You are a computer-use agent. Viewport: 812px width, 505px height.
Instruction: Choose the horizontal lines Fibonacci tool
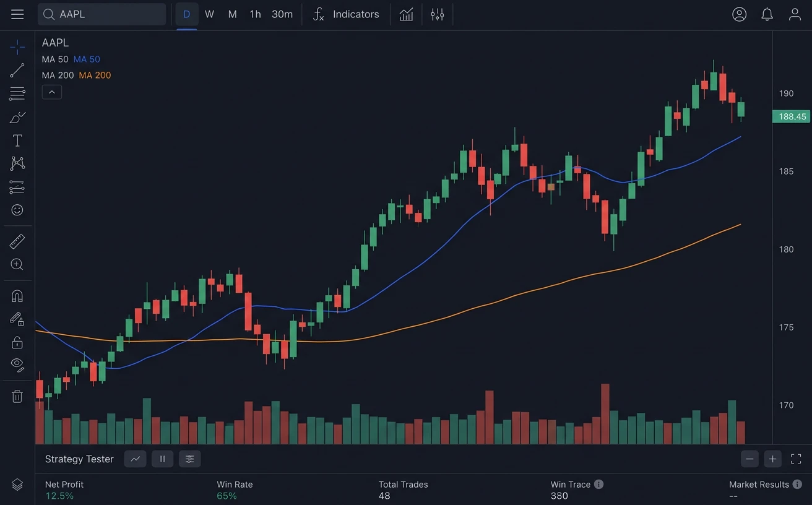17,94
